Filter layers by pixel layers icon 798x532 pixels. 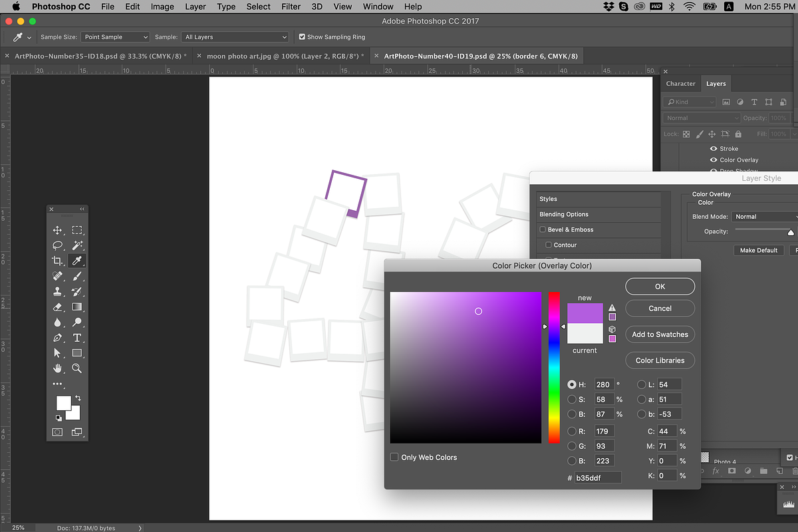[726, 102]
